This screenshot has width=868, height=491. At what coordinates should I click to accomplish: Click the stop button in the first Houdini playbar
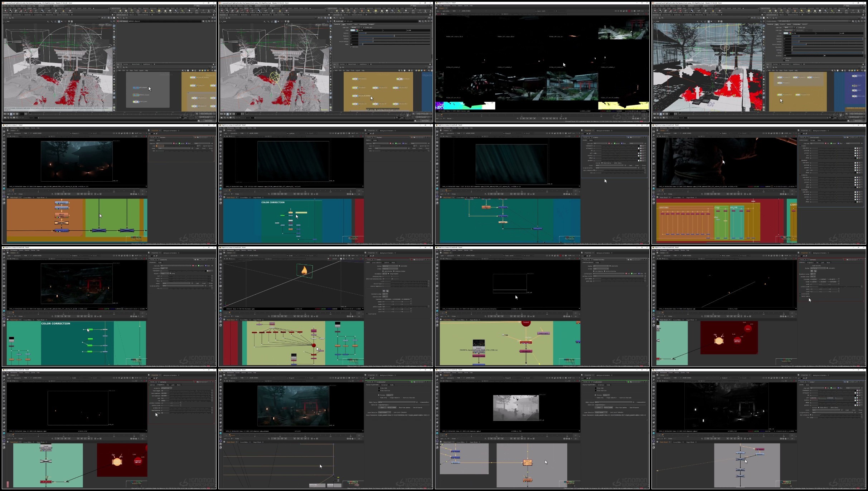(x=11, y=114)
